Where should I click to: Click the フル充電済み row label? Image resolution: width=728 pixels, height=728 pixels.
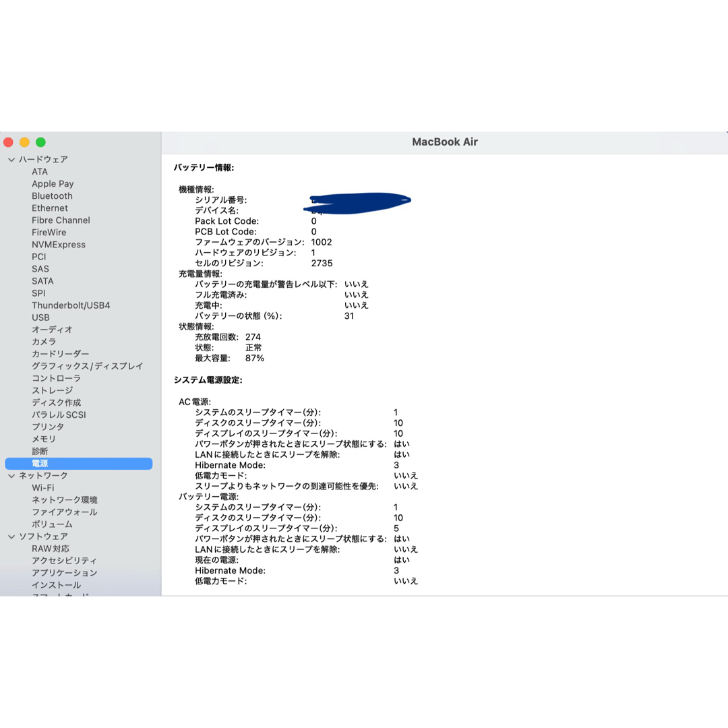[220, 295]
